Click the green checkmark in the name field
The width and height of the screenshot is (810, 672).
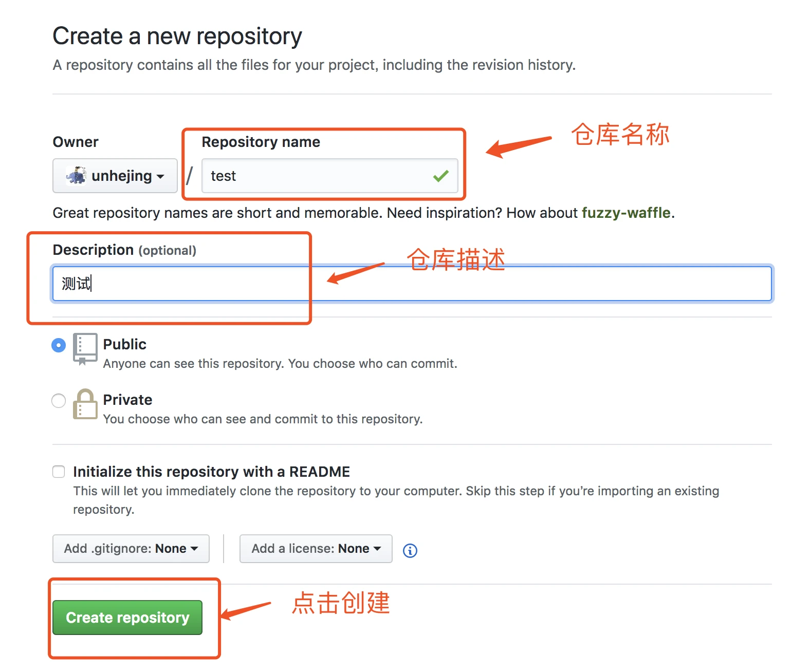pyautogui.click(x=440, y=176)
